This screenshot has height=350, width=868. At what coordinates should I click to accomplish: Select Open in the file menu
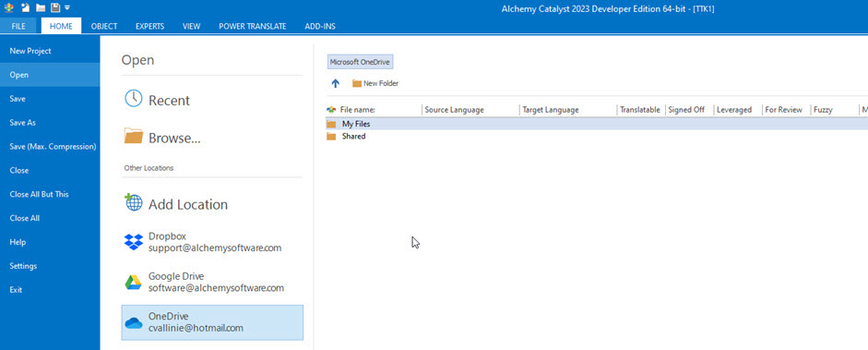[x=50, y=75]
